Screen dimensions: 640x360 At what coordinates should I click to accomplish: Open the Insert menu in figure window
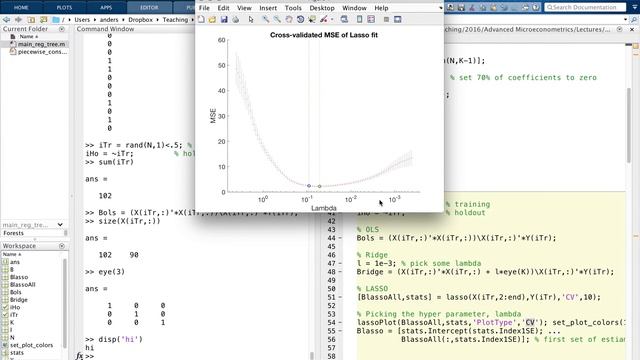point(268,8)
